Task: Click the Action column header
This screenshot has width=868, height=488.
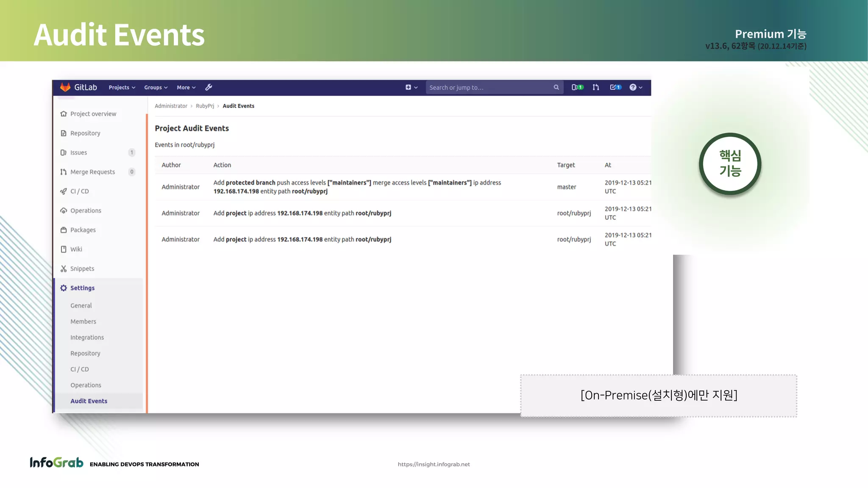Action: point(222,165)
